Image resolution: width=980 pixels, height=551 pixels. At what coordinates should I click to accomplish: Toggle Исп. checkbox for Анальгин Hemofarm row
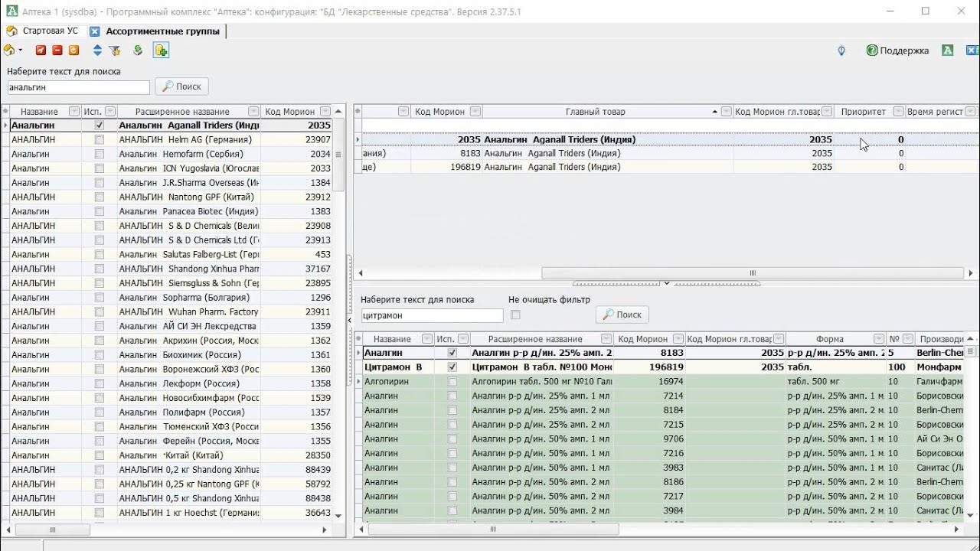point(99,154)
